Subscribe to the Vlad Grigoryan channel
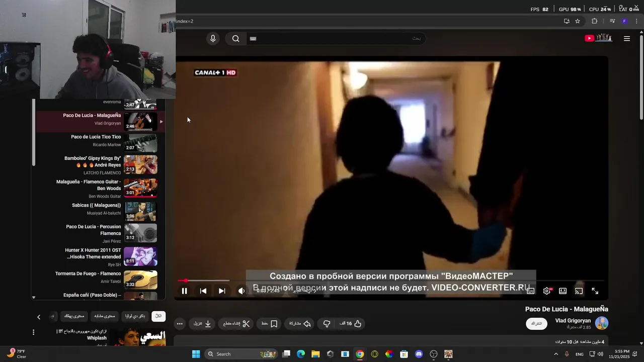 pos(537,323)
